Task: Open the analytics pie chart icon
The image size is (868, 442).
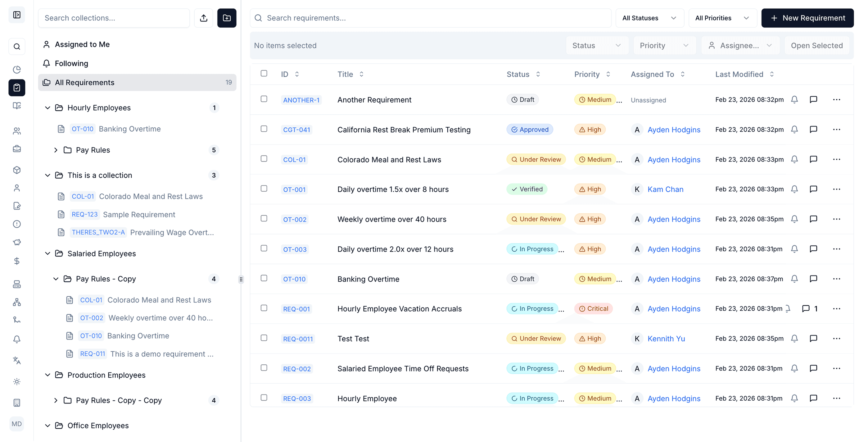Action: point(17,69)
